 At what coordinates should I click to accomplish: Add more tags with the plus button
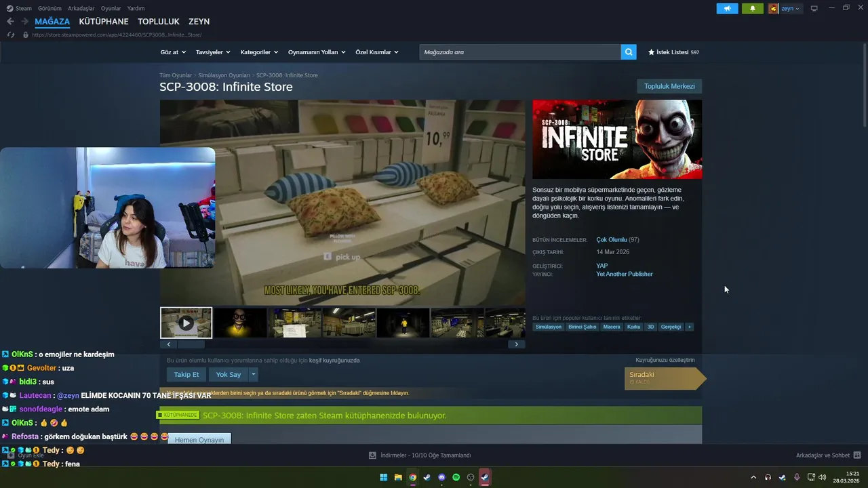tap(690, 327)
